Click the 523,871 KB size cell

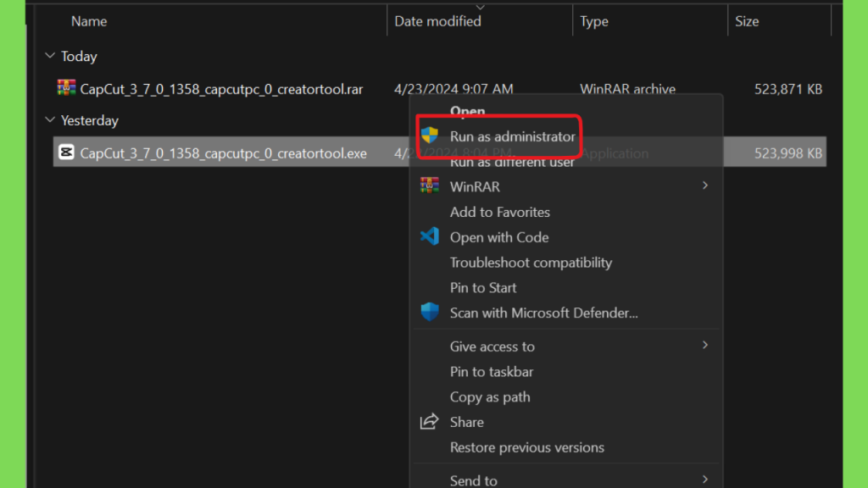788,89
